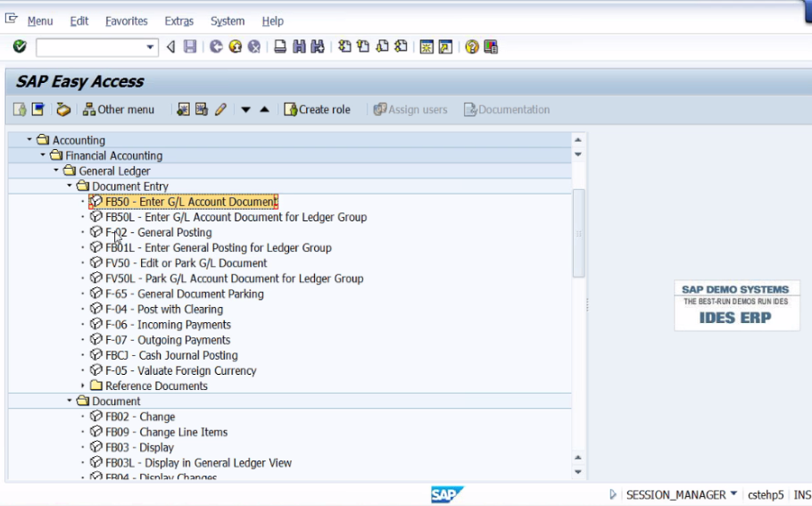Select FB50L - Enter G/L Account Document for Ledger Group
This screenshot has height=506, width=812.
tap(228, 217)
